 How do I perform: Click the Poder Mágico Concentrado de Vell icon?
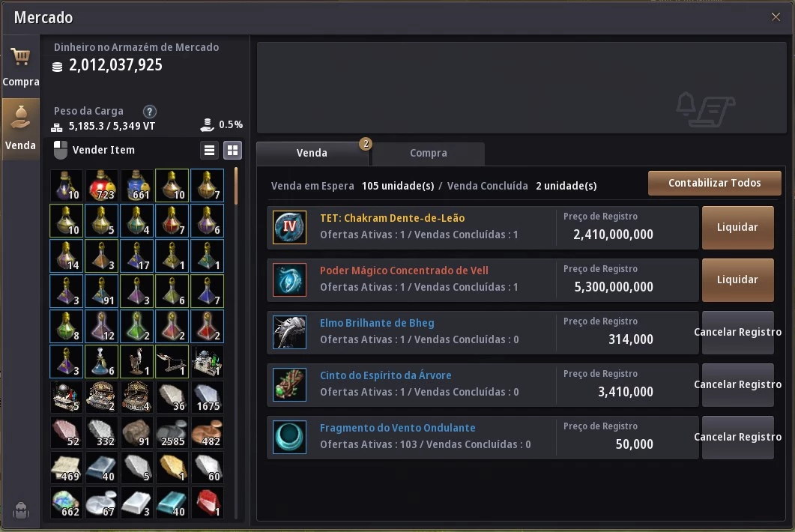(x=289, y=279)
